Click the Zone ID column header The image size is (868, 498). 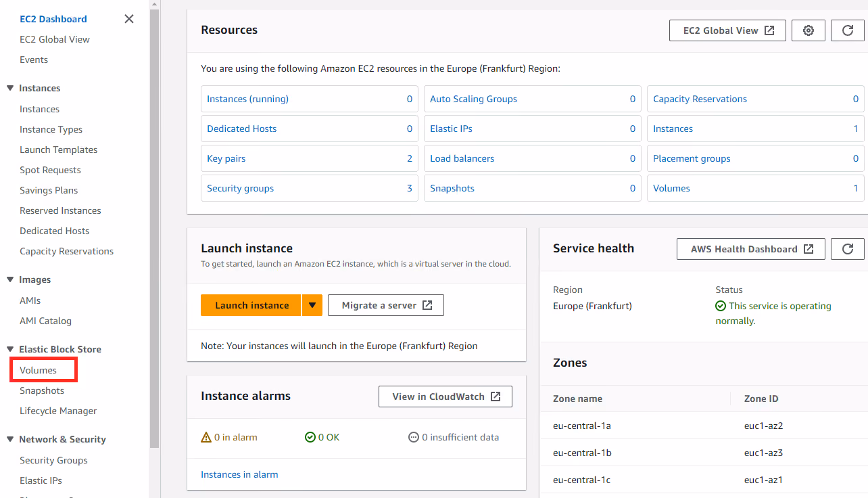click(x=761, y=399)
